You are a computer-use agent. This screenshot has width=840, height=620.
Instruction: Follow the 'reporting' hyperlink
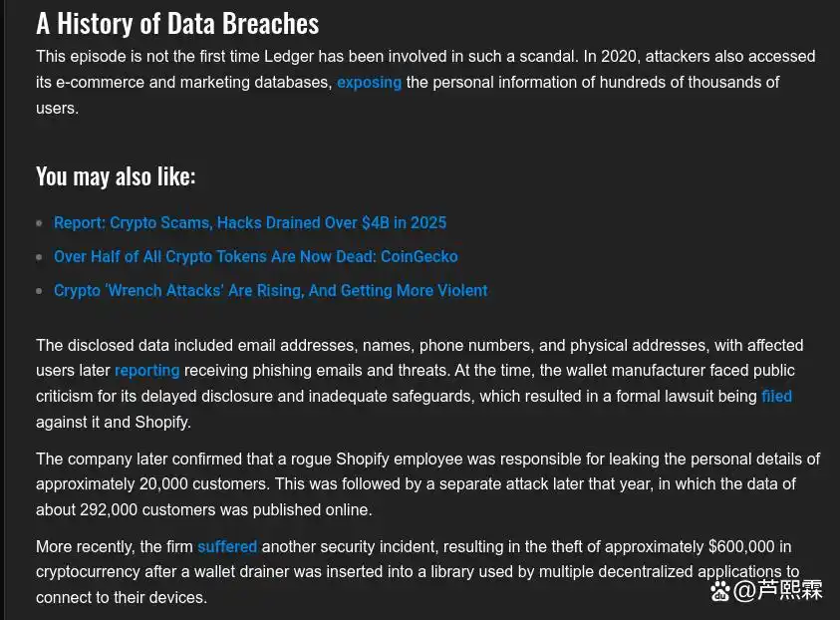[x=147, y=370]
